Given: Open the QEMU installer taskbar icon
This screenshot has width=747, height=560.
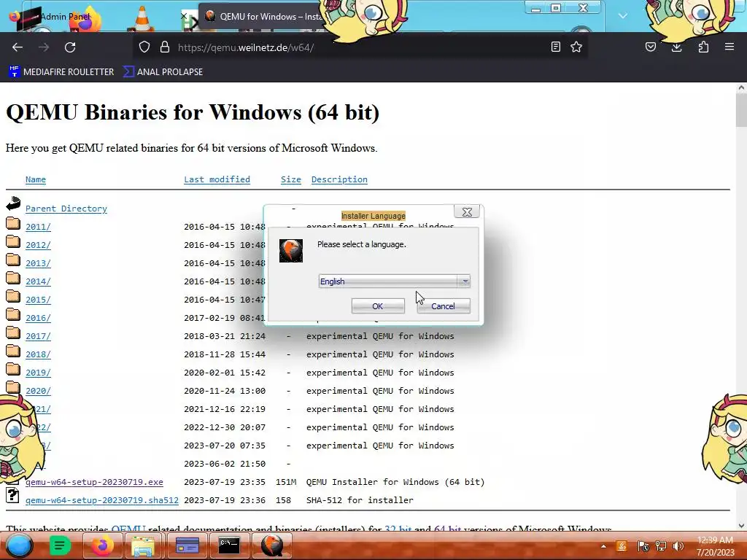Looking at the screenshot, I should [x=271, y=545].
